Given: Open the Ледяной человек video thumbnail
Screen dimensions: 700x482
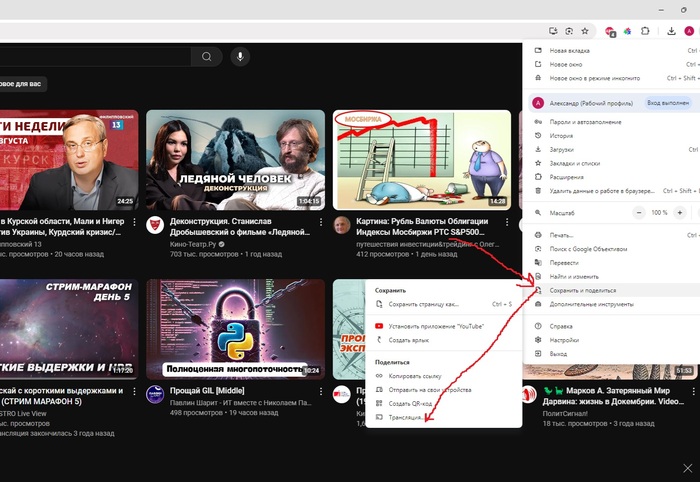Looking at the screenshot, I should tap(235, 159).
